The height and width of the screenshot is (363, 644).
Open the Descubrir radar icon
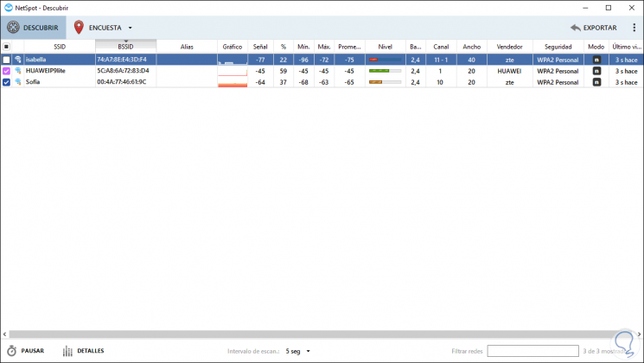click(x=13, y=28)
